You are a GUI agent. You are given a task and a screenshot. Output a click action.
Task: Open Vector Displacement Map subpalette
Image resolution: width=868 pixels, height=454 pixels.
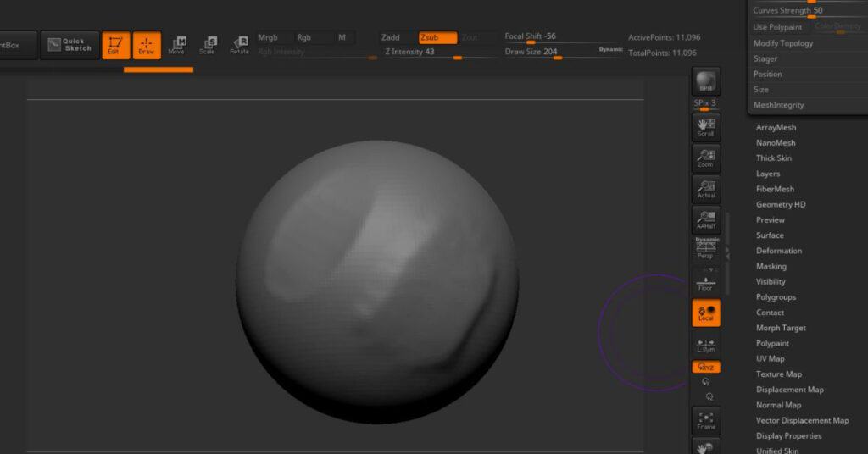(802, 421)
